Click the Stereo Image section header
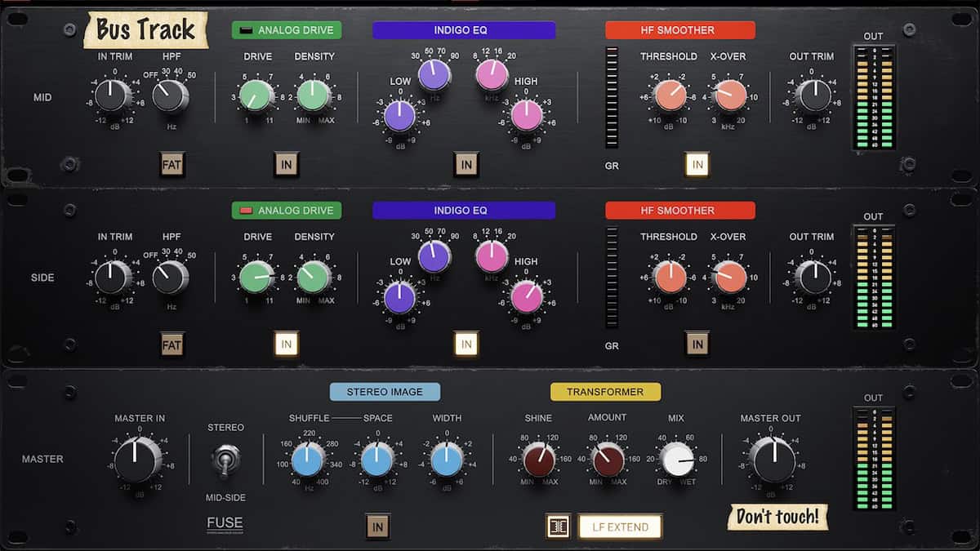Screen dimensions: 980x551 (385, 392)
